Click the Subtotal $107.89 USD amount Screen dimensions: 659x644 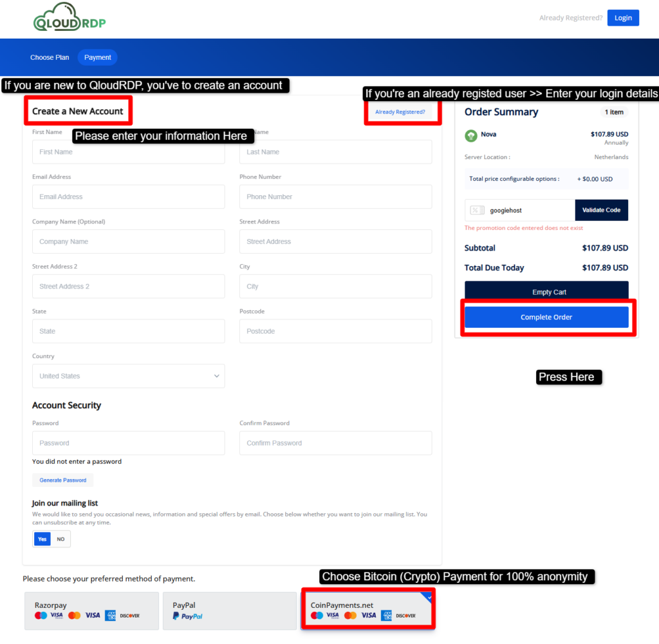click(605, 248)
